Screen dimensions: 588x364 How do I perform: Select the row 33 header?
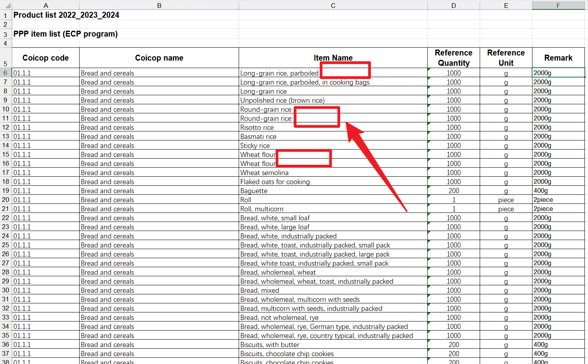(x=6, y=318)
